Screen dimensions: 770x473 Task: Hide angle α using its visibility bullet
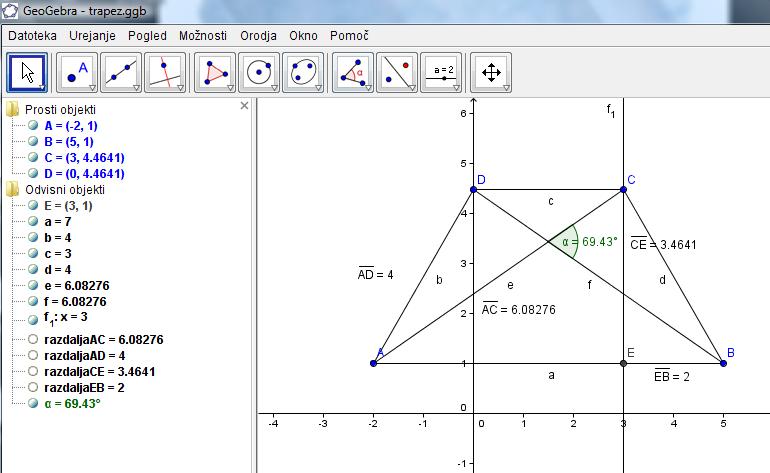pyautogui.click(x=33, y=403)
